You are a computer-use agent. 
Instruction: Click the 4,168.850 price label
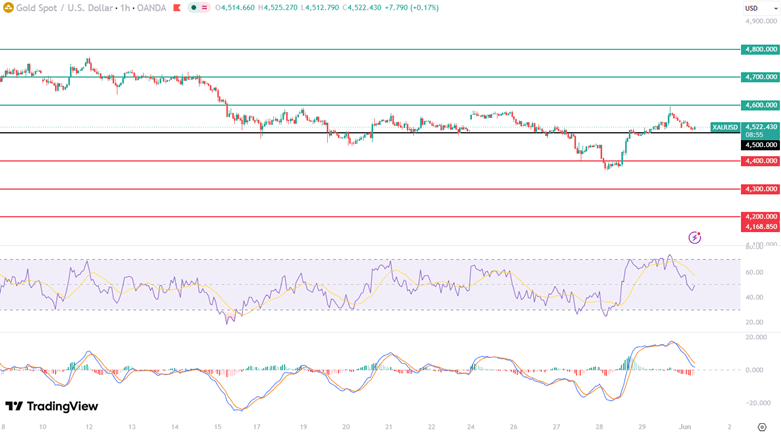click(760, 227)
